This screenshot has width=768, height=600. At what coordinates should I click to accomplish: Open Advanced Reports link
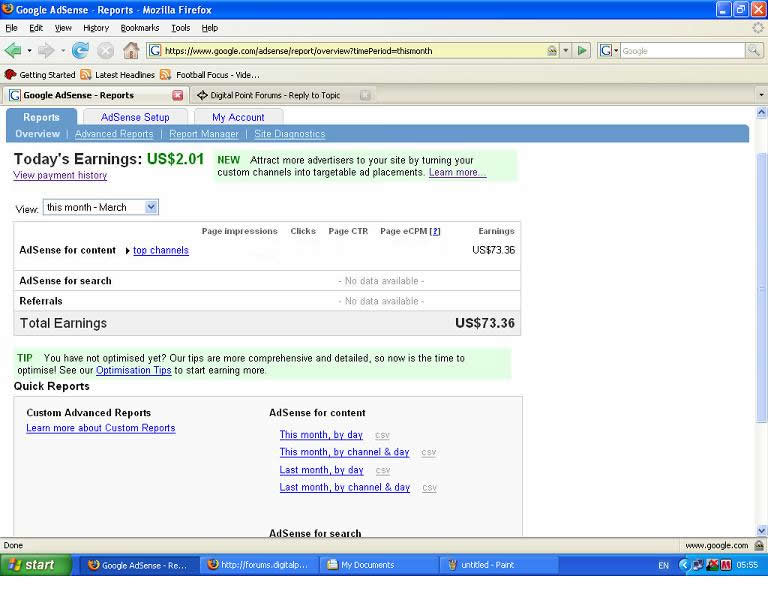pyautogui.click(x=114, y=134)
